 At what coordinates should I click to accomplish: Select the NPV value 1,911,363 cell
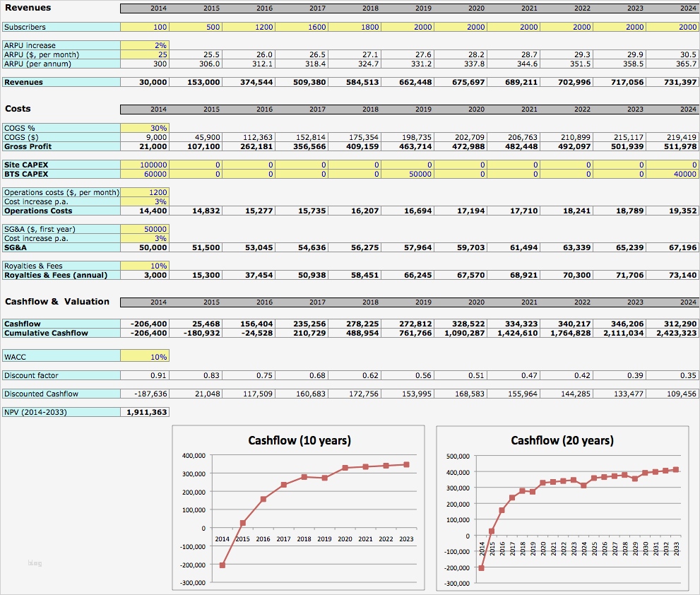click(x=145, y=412)
